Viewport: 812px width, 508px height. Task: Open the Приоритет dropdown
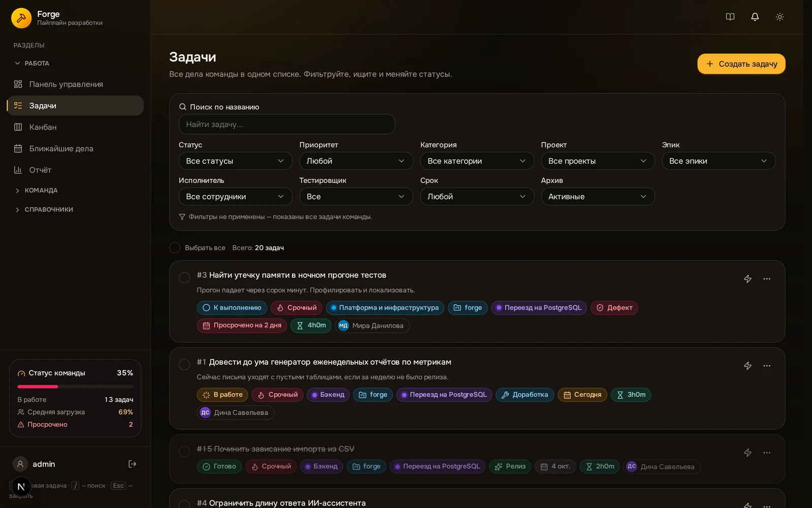[356, 161]
